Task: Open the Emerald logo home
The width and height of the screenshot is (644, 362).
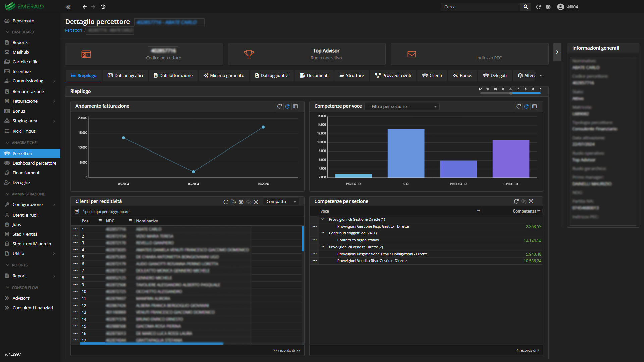Action: click(24, 6)
